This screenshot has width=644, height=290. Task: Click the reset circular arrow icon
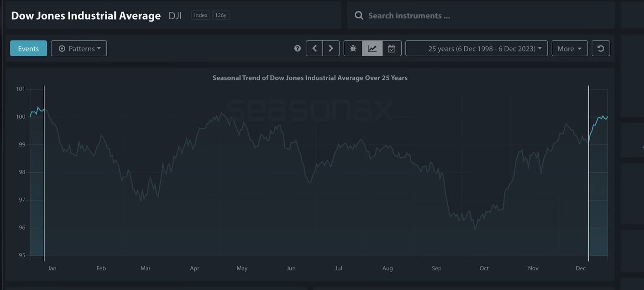coord(601,48)
